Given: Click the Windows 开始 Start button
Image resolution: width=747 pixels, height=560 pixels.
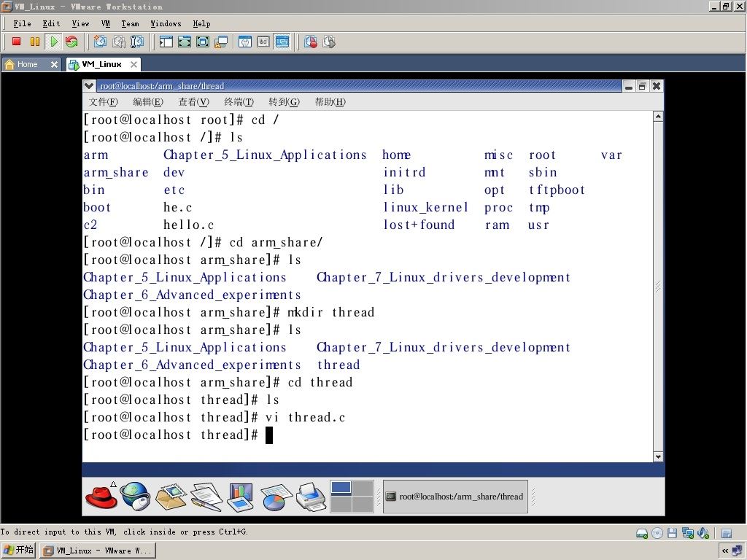Looking at the screenshot, I should point(18,551).
